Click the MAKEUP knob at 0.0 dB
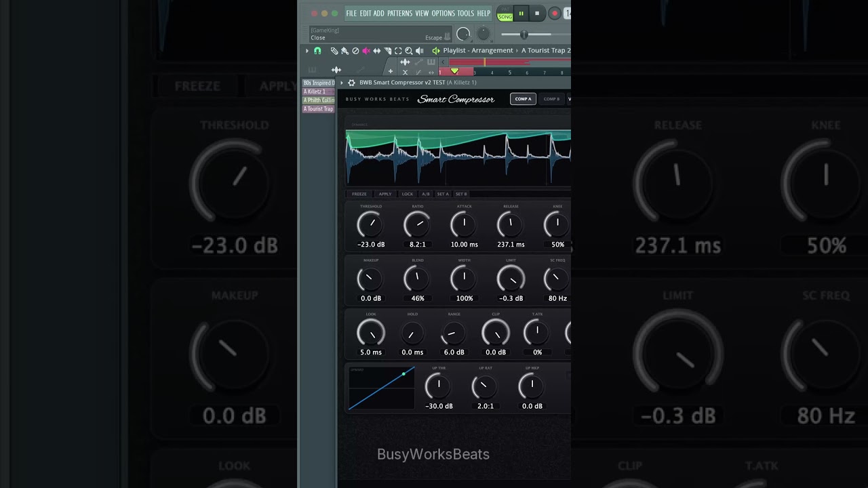This screenshot has height=488, width=868. [x=370, y=278]
